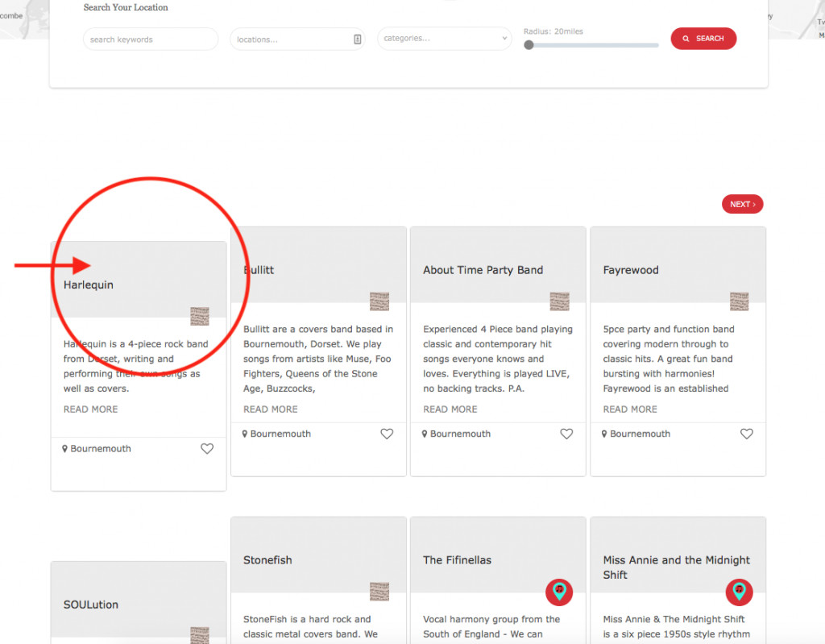Open the categories dropdown
Image resolution: width=825 pixels, height=644 pixels.
click(x=444, y=38)
